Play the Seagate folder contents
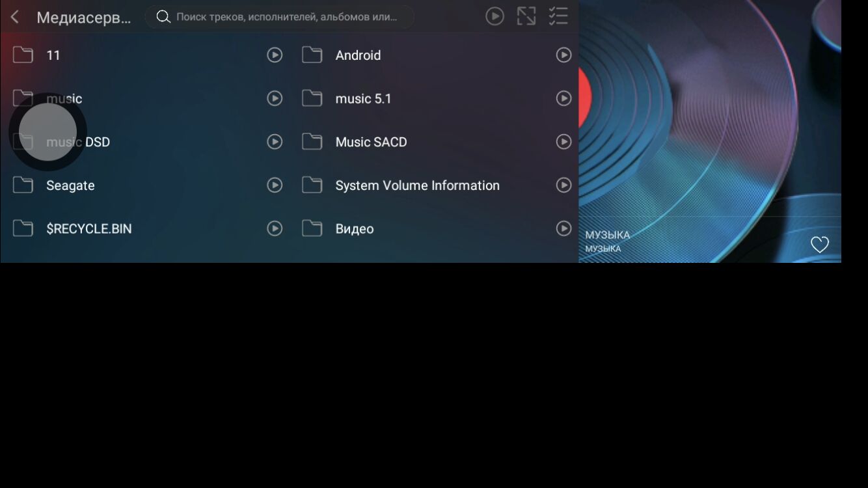 coord(275,185)
